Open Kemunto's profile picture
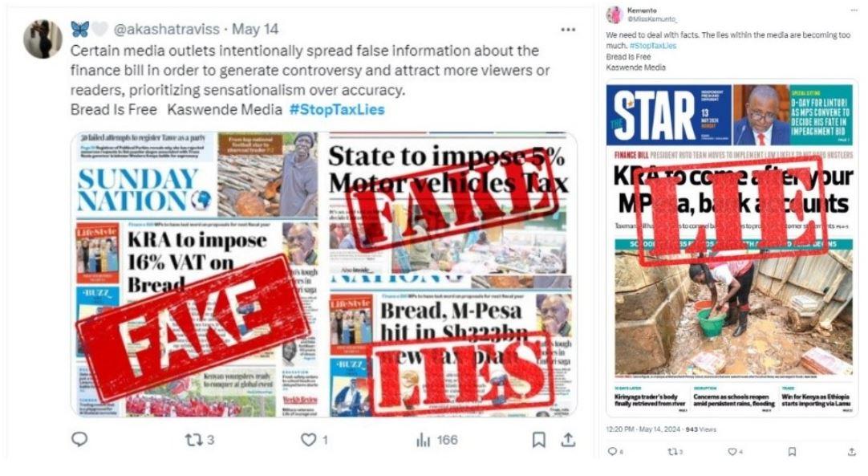This screenshot has height=476, width=868. (x=614, y=15)
